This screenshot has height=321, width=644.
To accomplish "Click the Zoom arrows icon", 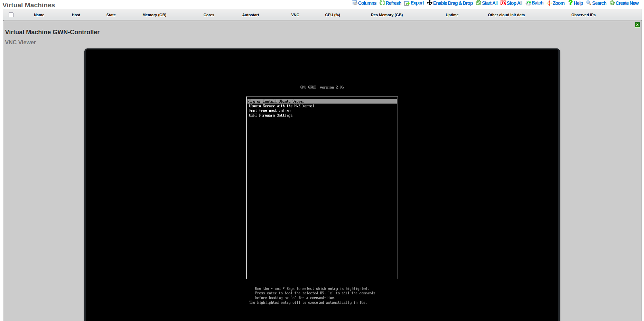I will (549, 3).
